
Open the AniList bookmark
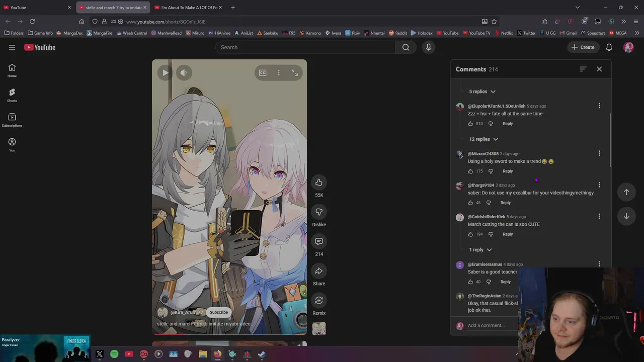244,33
